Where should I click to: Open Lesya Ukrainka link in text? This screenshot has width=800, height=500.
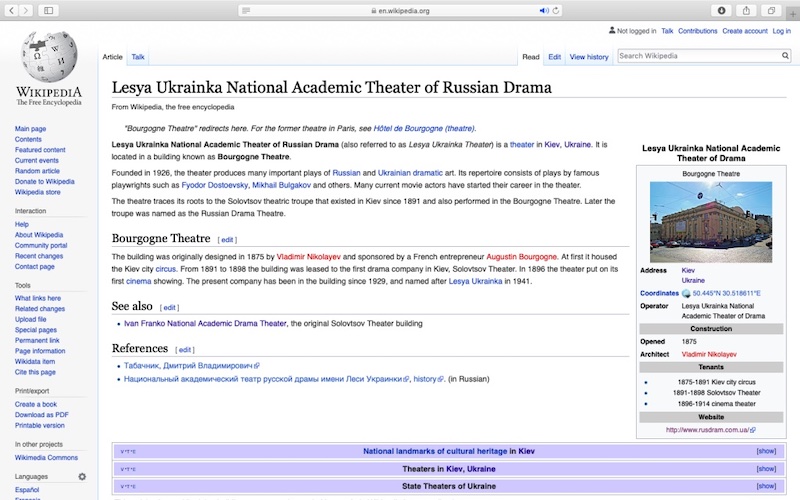(475, 281)
